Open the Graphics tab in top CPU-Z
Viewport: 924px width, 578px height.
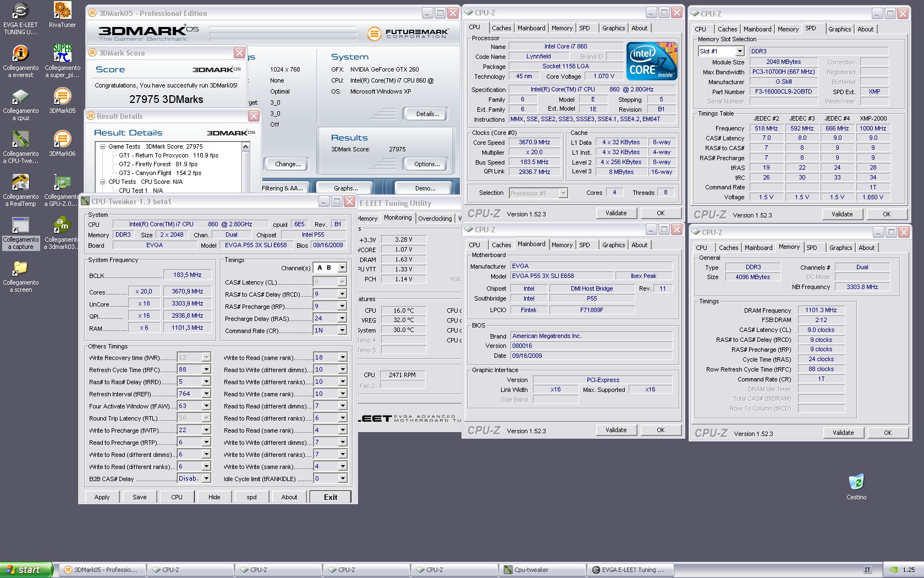tap(613, 28)
